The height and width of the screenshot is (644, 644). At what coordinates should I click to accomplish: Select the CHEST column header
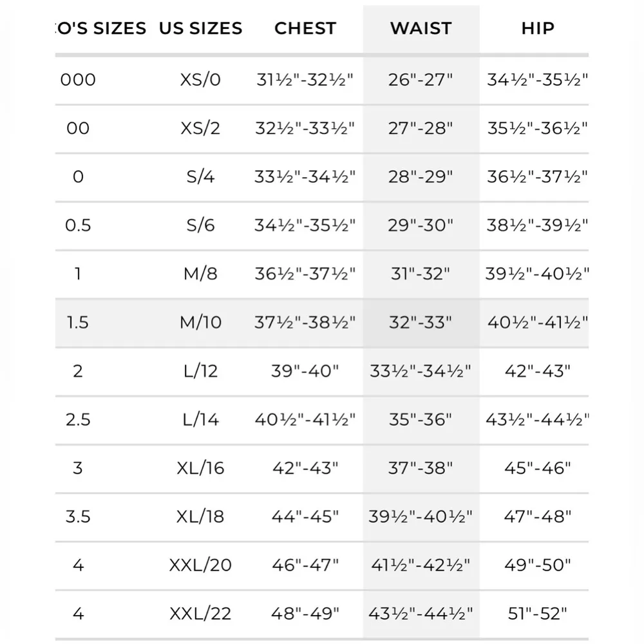[305, 28]
